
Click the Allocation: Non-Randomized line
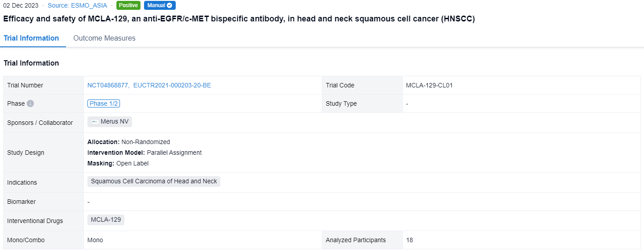tap(129, 142)
